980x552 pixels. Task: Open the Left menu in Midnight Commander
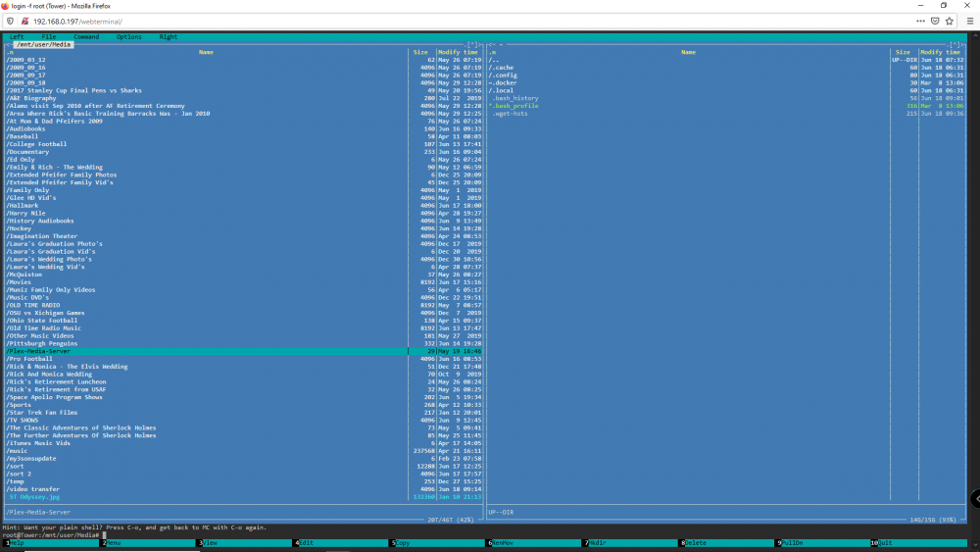click(x=17, y=37)
